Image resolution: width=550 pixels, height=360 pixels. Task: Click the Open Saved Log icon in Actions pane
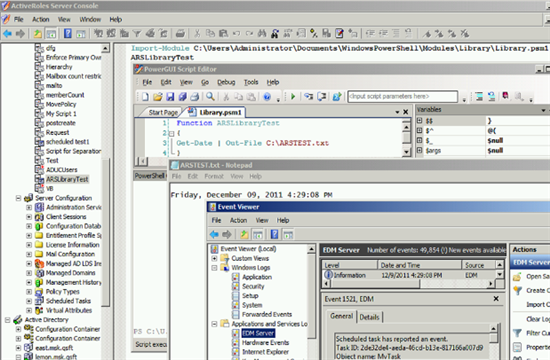click(x=517, y=276)
